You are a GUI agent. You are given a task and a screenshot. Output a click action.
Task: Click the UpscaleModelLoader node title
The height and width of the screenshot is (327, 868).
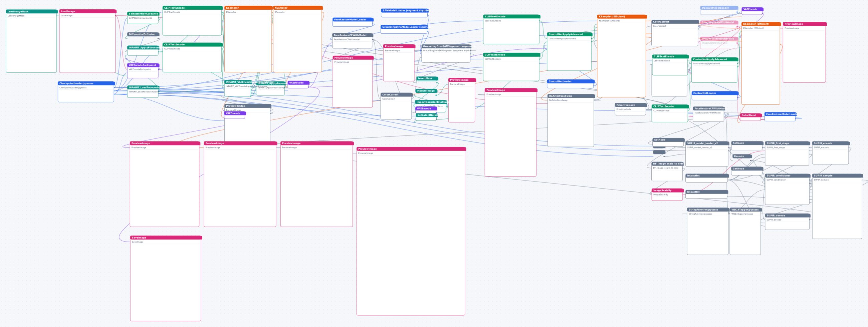pyautogui.click(x=719, y=8)
